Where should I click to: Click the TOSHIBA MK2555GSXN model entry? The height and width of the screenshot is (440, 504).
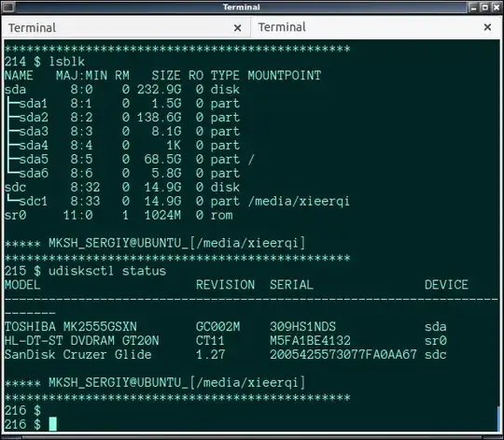coord(71,326)
